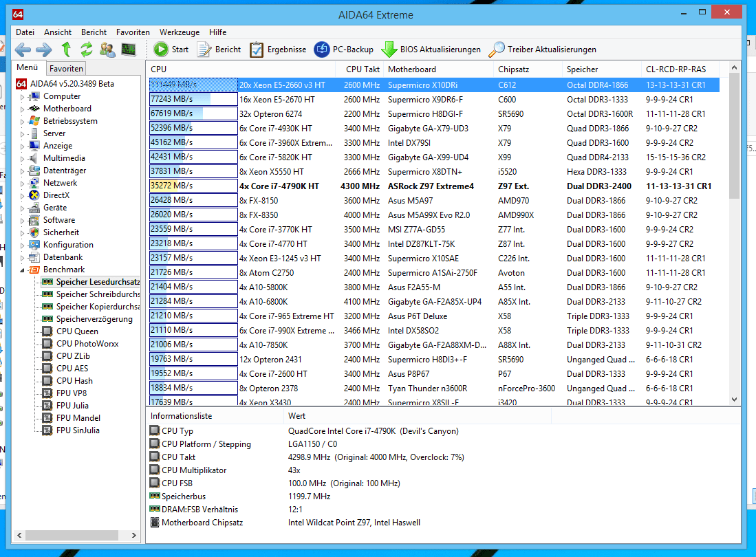Open Treiber Aktualisierungen
This screenshot has width=756, height=557.
point(543,49)
